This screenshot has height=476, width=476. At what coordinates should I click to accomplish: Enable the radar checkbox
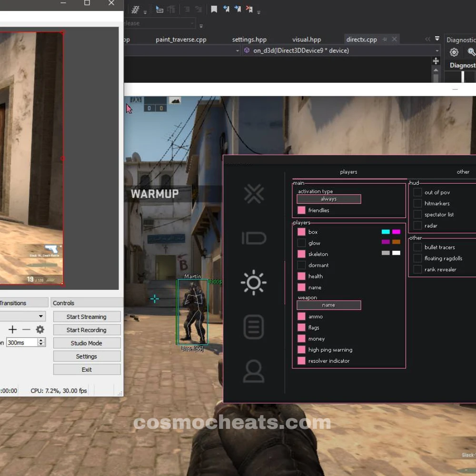417,226
